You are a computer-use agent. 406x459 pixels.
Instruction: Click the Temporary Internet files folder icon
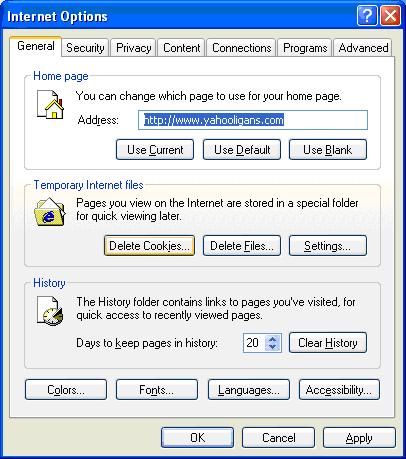click(50, 212)
